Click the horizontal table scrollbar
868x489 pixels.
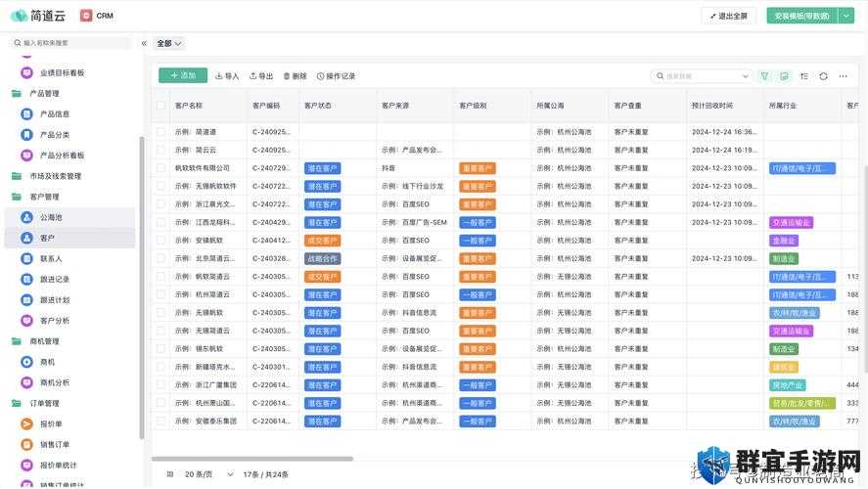(x=252, y=459)
